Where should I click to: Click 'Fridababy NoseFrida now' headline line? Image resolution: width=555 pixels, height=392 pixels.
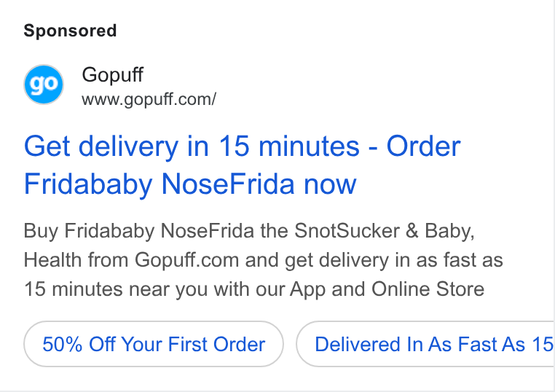(190, 184)
